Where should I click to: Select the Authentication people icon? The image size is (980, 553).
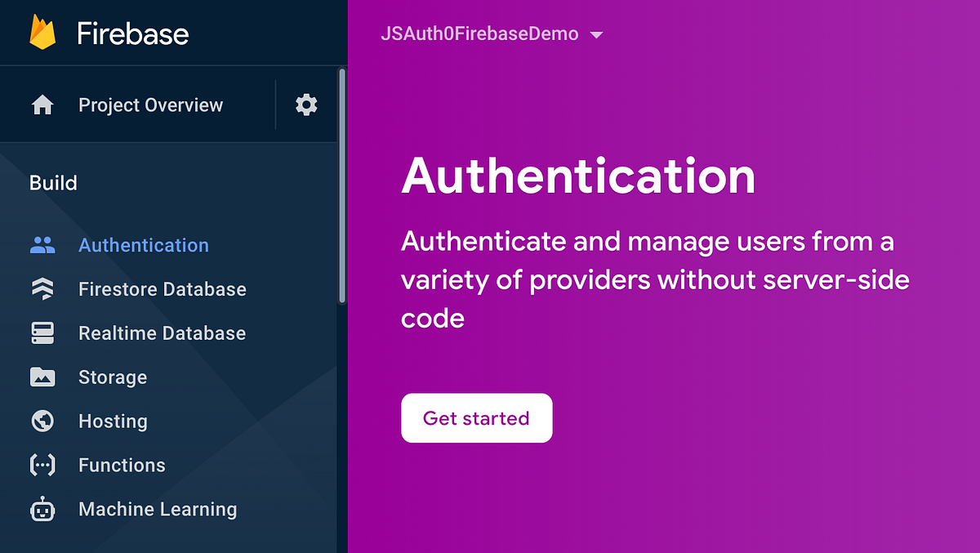(x=44, y=244)
